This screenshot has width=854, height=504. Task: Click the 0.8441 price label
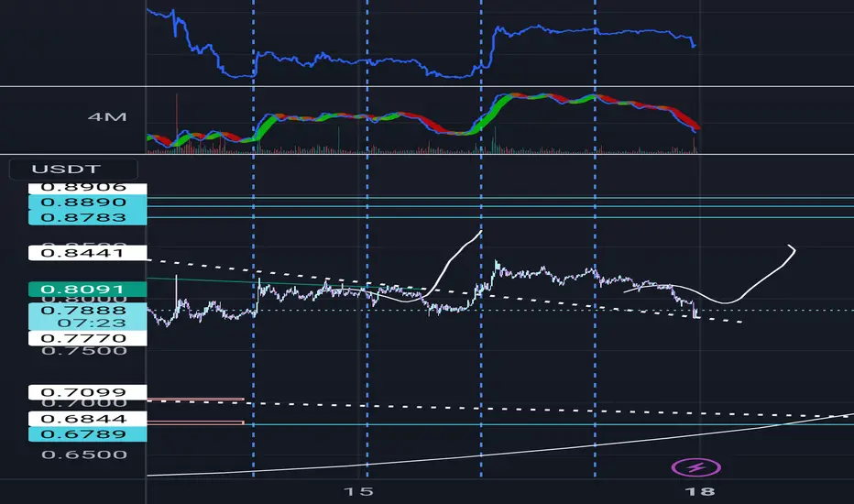pyautogui.click(x=87, y=253)
